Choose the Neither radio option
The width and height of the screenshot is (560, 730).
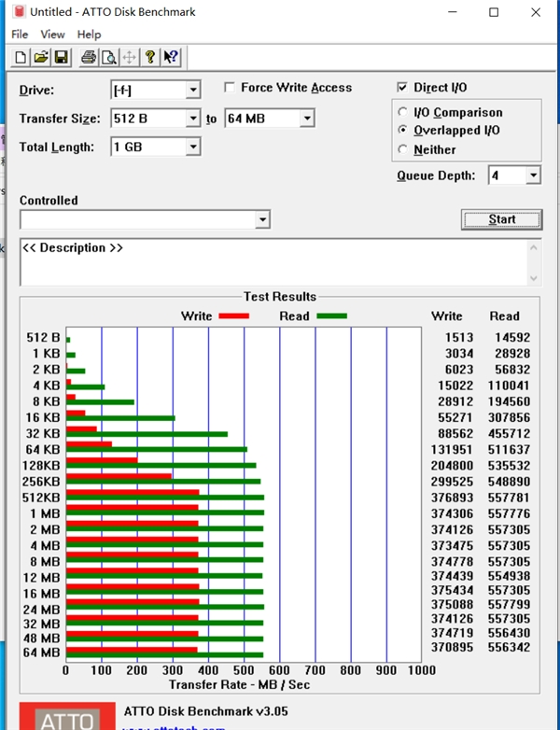(403, 149)
